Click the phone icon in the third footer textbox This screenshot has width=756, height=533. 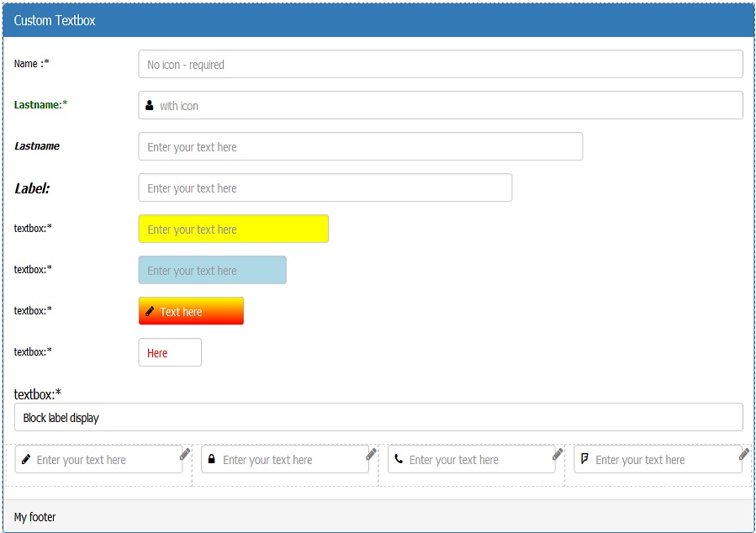pyautogui.click(x=399, y=459)
